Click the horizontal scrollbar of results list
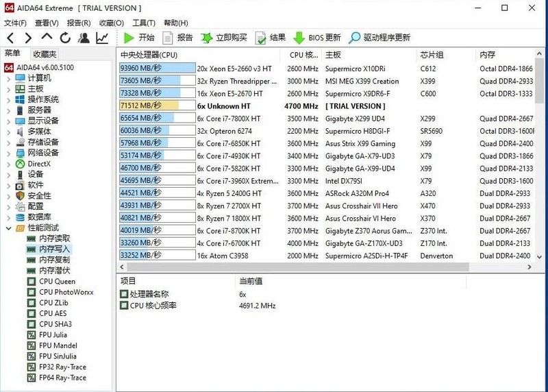 [x=298, y=267]
